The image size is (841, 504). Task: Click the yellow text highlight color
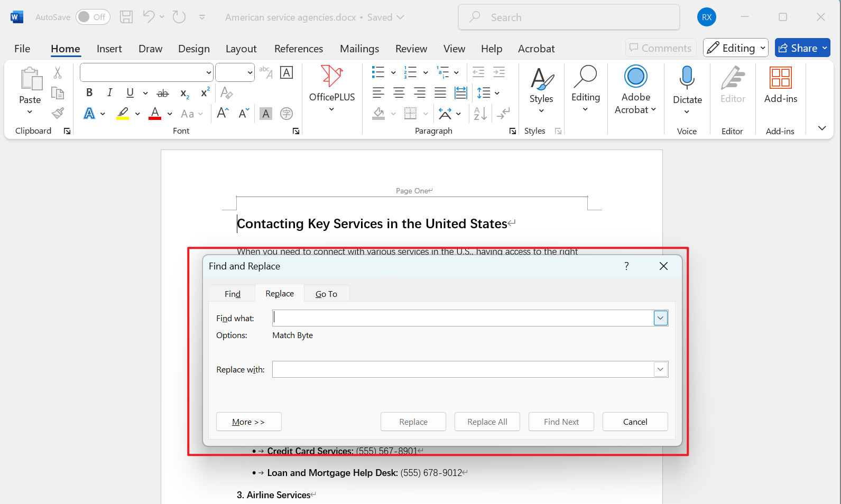click(x=123, y=114)
